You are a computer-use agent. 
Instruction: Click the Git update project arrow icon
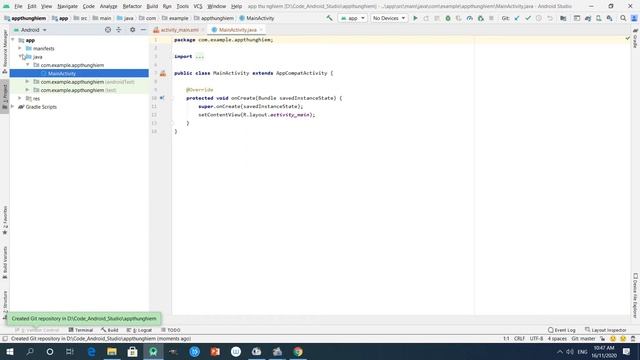point(517,18)
